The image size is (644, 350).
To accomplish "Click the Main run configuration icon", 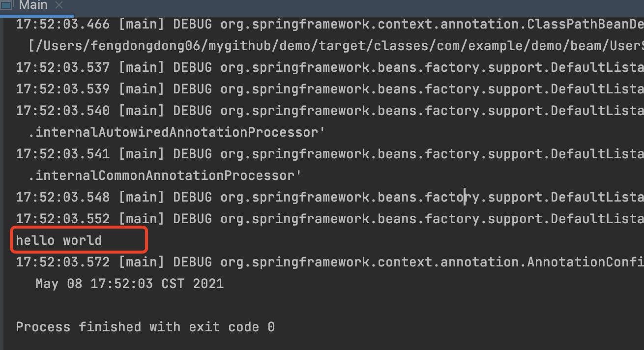I will coord(7,5).
